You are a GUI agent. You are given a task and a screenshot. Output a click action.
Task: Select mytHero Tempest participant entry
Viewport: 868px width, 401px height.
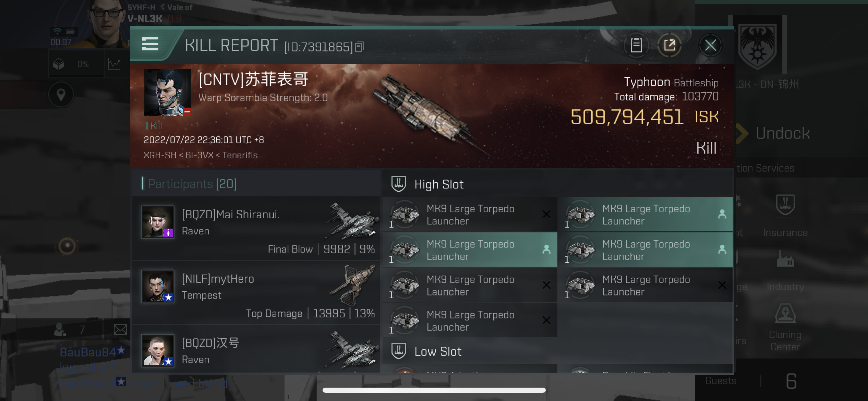point(256,292)
